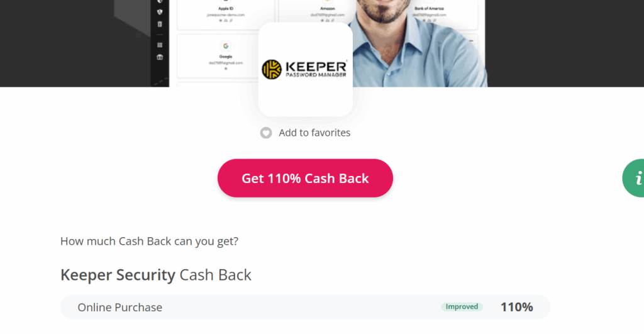Select the Online Purchase cash back row
644x334 pixels.
(x=305, y=307)
